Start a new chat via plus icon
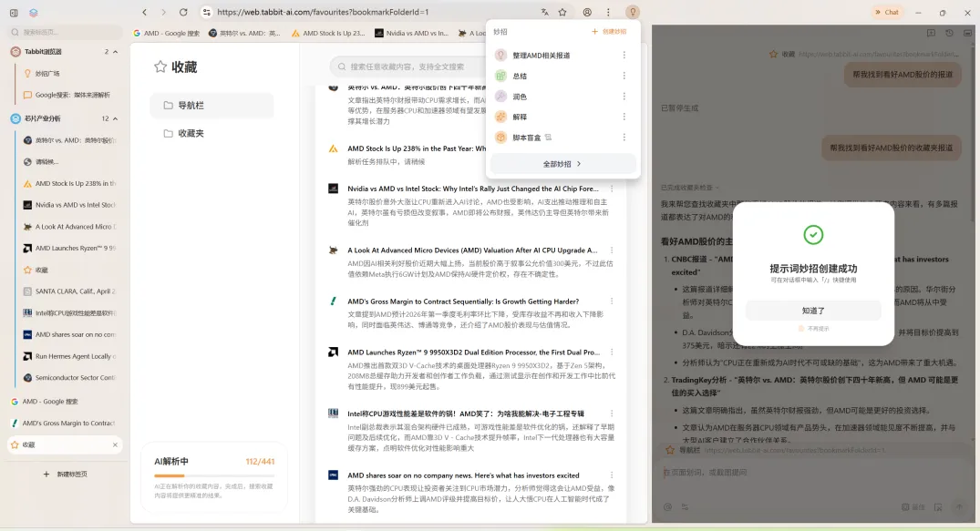Screen dimensions: 980x531 tap(931, 33)
